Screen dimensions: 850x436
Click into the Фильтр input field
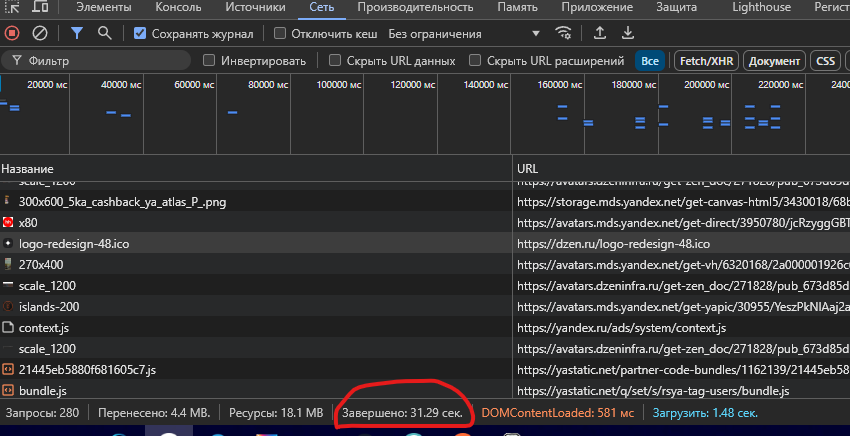point(96,61)
